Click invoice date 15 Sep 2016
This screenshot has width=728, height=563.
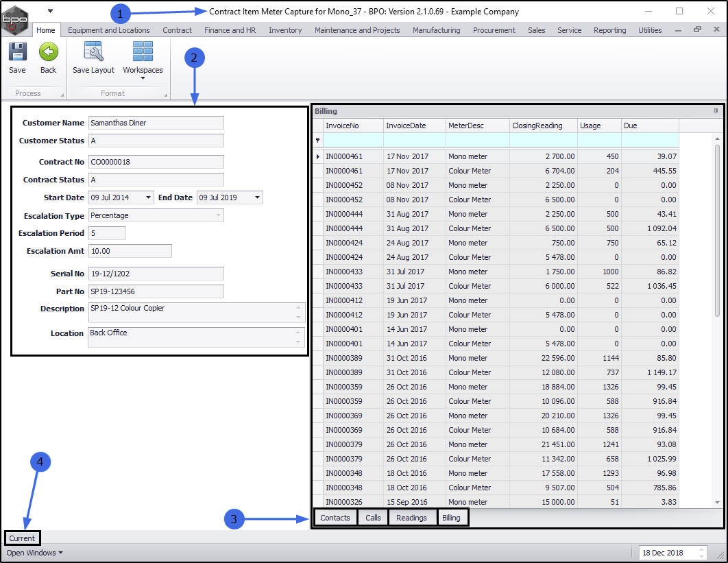(x=415, y=502)
